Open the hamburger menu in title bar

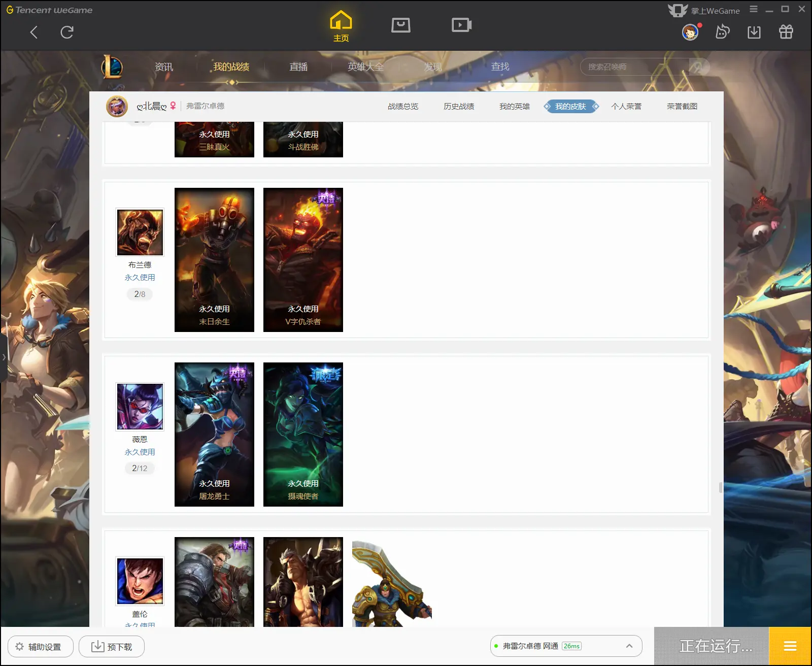click(754, 9)
